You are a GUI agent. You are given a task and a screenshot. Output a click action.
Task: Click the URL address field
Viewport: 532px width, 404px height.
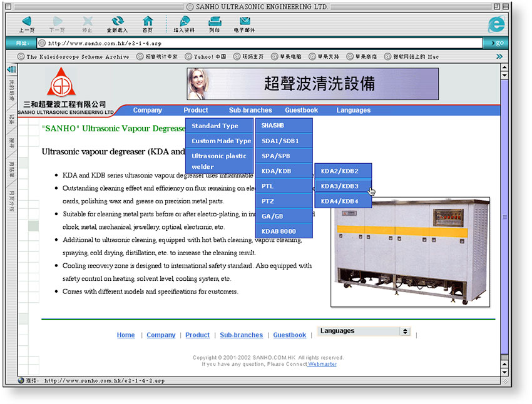point(260,43)
